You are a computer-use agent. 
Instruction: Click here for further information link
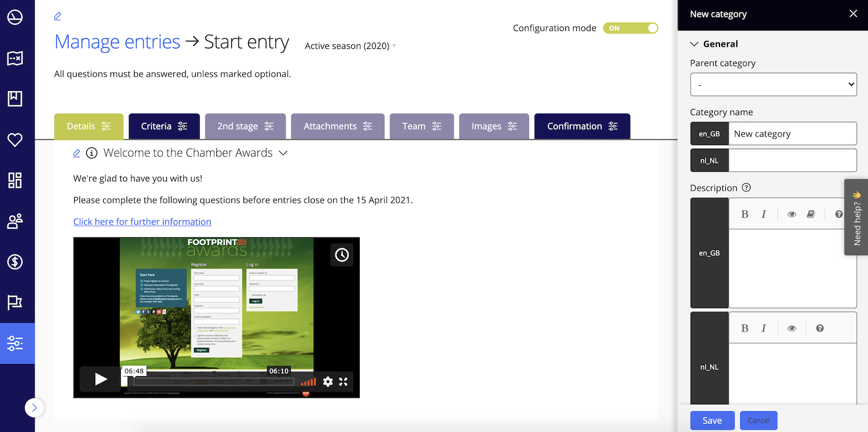tap(142, 222)
